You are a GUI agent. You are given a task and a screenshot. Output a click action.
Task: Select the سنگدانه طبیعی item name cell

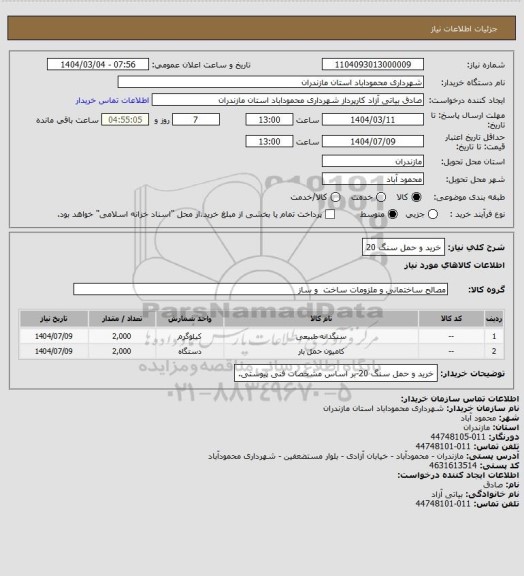click(321, 336)
